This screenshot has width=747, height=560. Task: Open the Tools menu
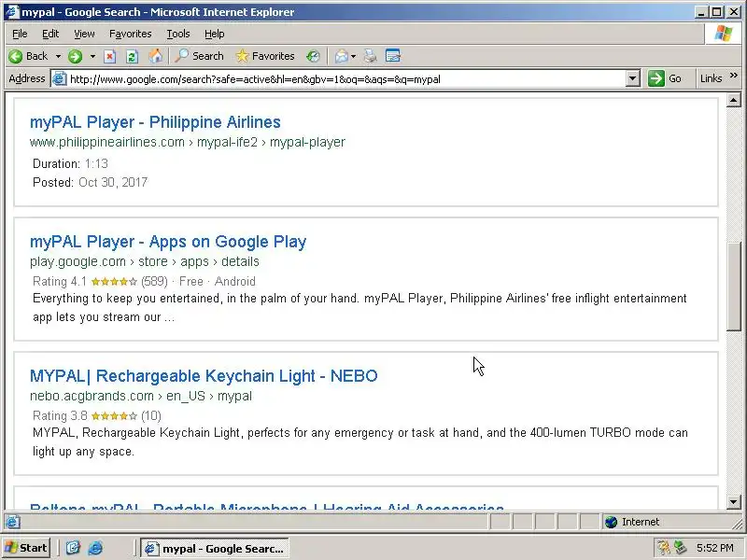tap(178, 34)
